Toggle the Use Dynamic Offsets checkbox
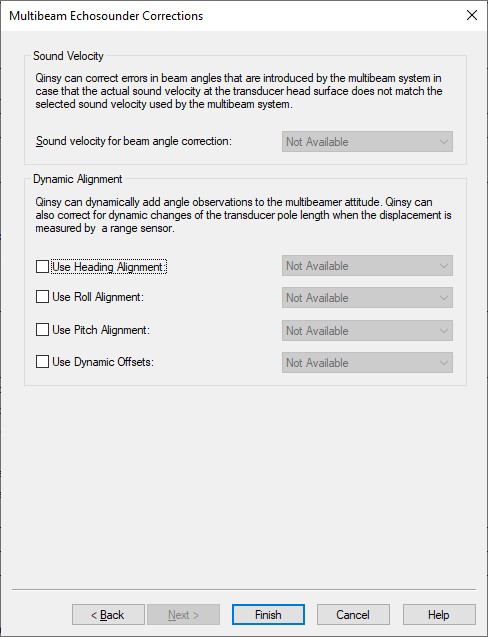The width and height of the screenshot is (488, 637). click(x=42, y=362)
